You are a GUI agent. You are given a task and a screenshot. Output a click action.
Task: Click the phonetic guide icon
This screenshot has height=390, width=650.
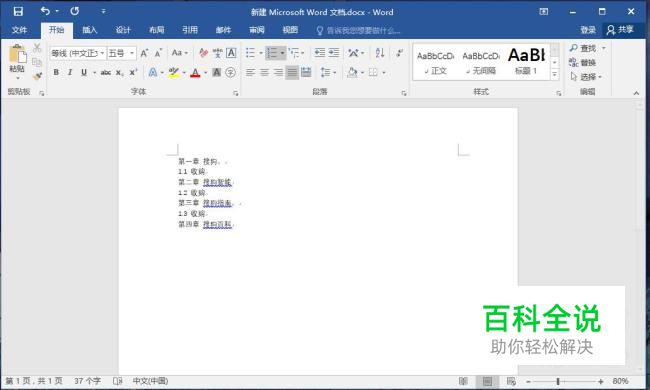point(217,53)
